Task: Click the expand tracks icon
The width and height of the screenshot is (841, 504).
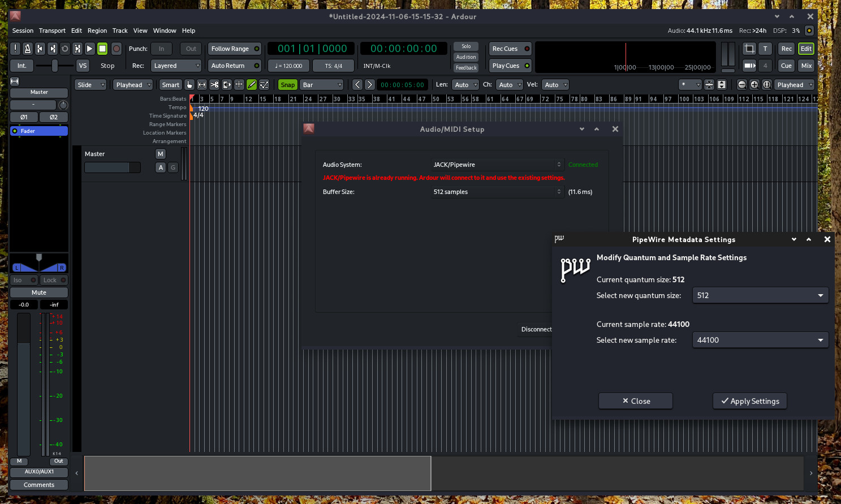Action: [x=722, y=85]
